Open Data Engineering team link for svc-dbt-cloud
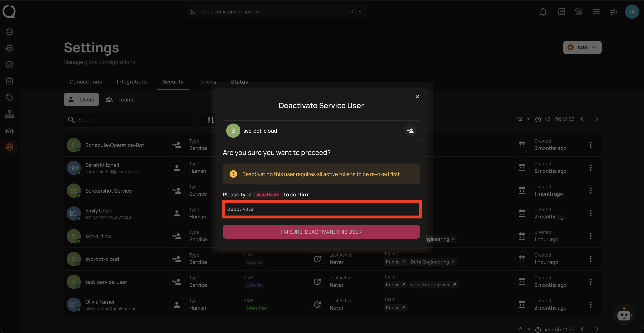 point(433,262)
